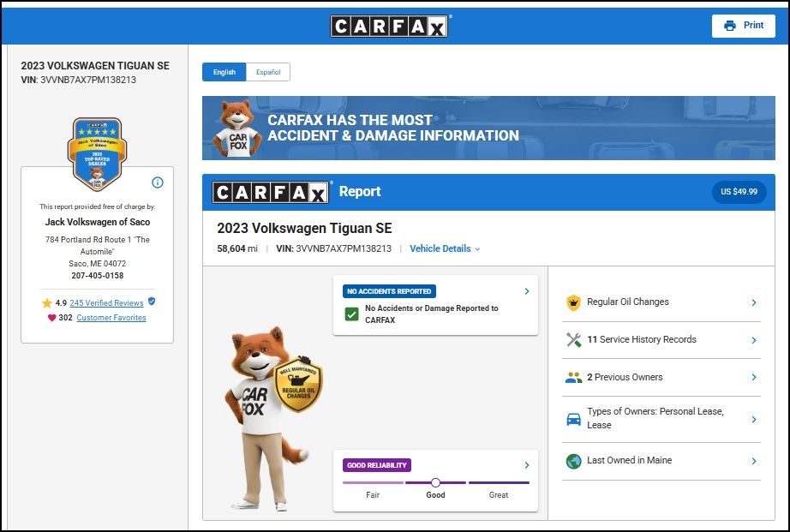Switch report language to Español

(268, 72)
